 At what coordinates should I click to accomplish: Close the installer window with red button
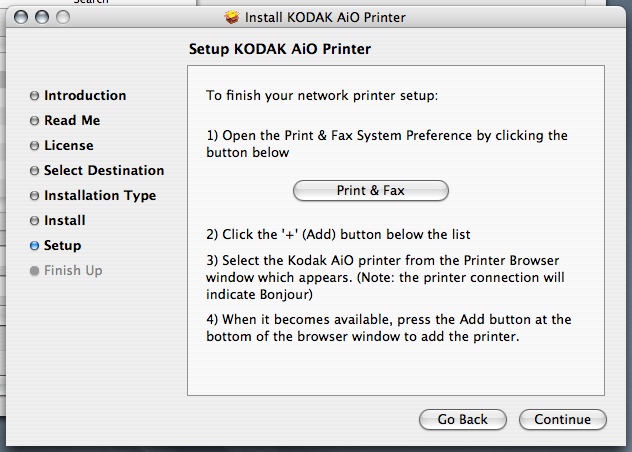pos(22,18)
